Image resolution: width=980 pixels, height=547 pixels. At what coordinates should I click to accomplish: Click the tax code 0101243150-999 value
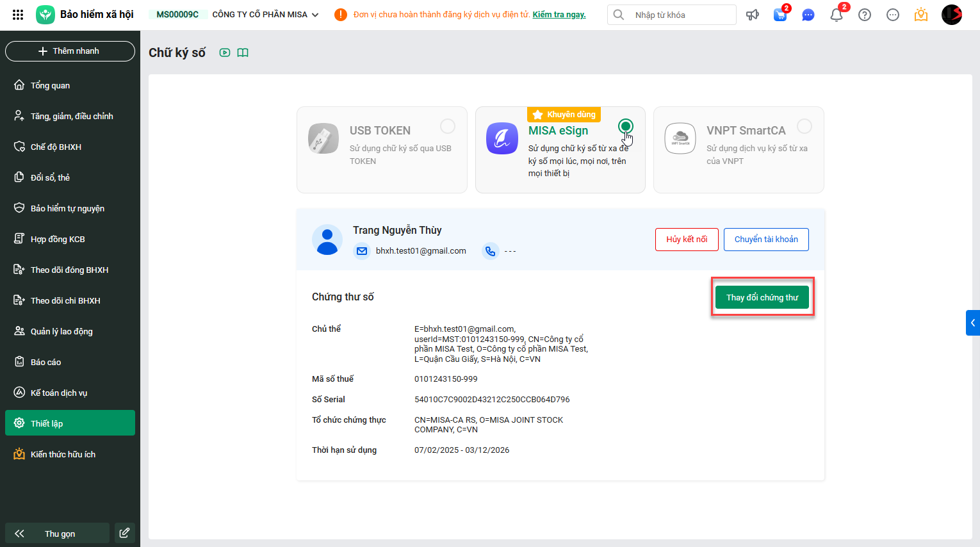(446, 379)
